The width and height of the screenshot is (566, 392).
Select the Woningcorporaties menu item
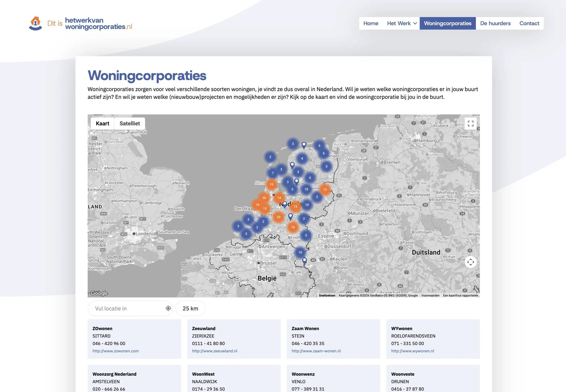(x=448, y=23)
